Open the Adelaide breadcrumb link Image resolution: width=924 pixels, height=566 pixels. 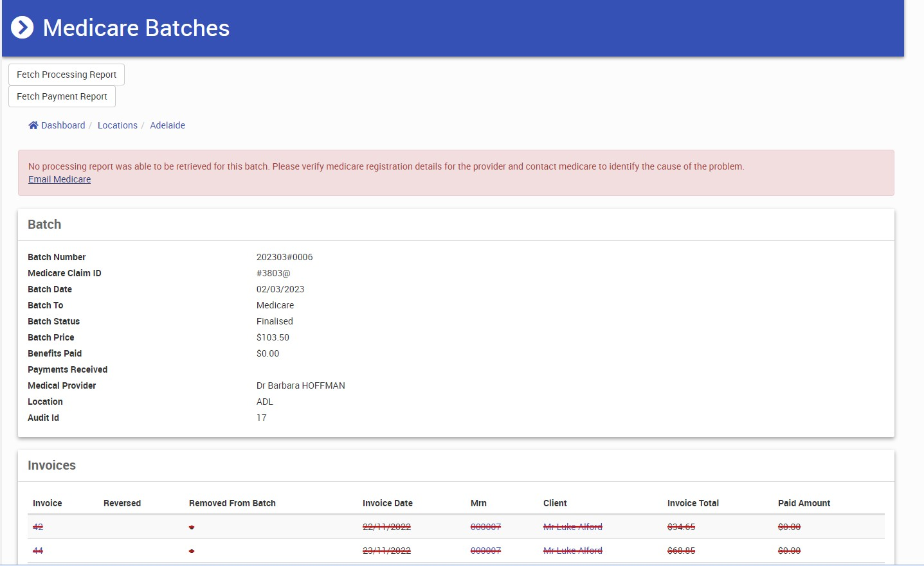tap(167, 125)
